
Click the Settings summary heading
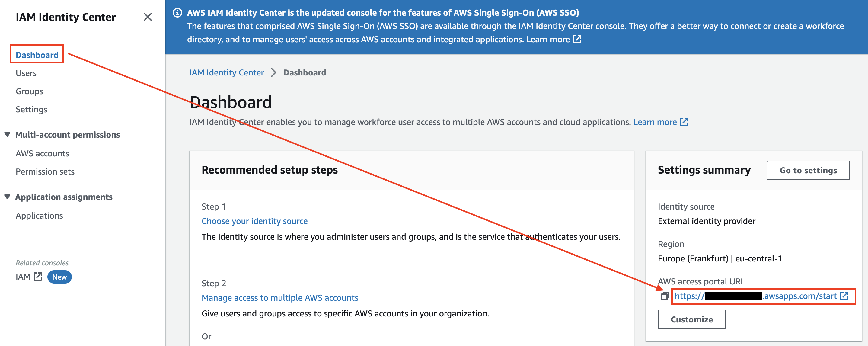[x=704, y=170]
